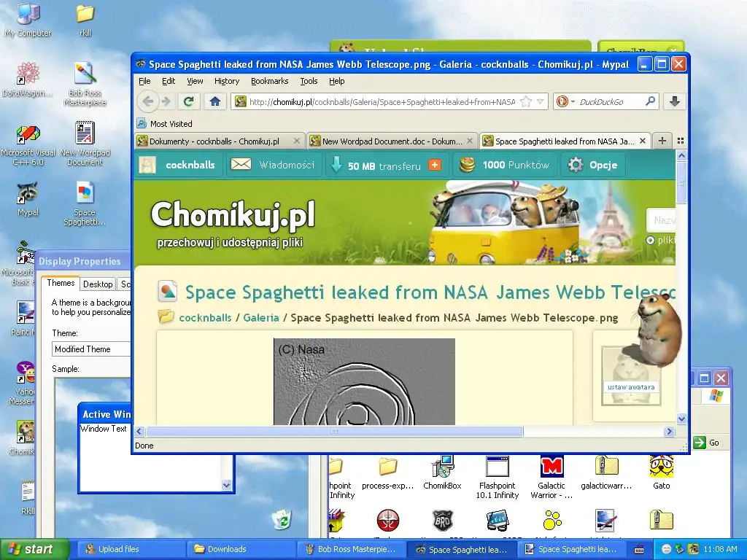
Task: Open Bob Ross Masterpiece desktop icon
Action: pyautogui.click(x=85, y=84)
